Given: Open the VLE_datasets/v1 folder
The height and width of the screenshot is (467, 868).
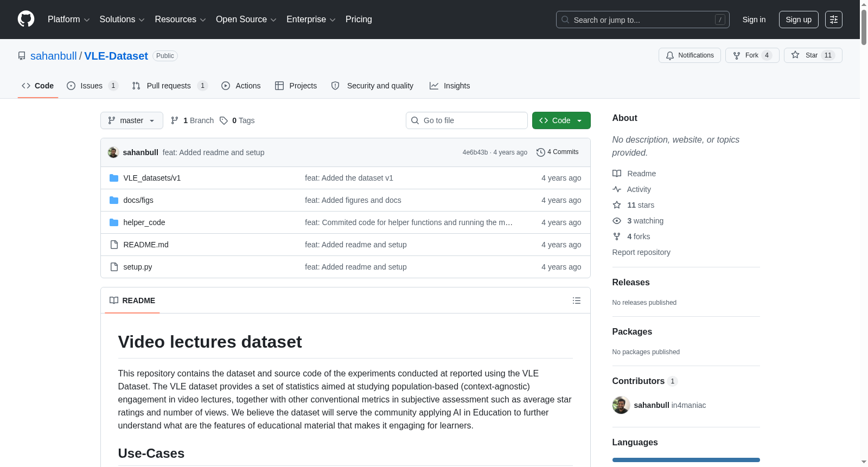Looking at the screenshot, I should click(x=152, y=178).
